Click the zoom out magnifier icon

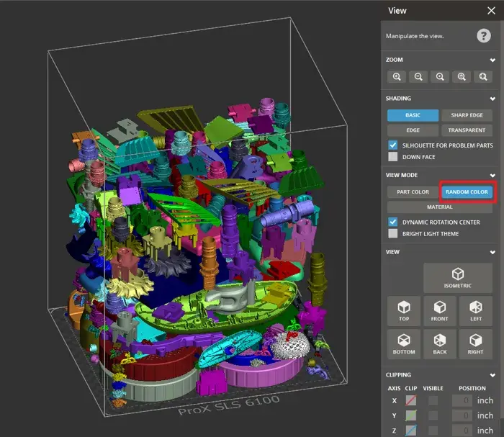tap(418, 76)
